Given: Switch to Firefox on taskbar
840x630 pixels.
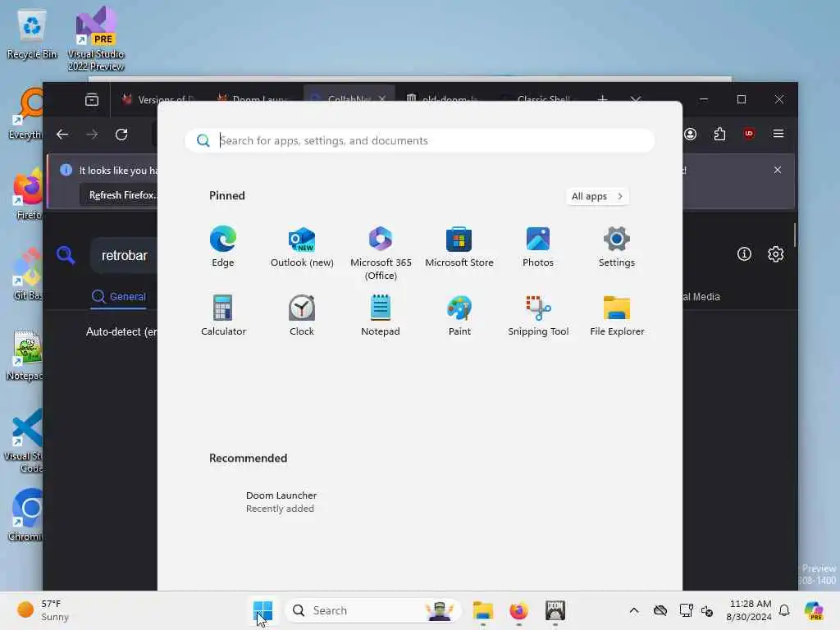Looking at the screenshot, I should click(518, 610).
